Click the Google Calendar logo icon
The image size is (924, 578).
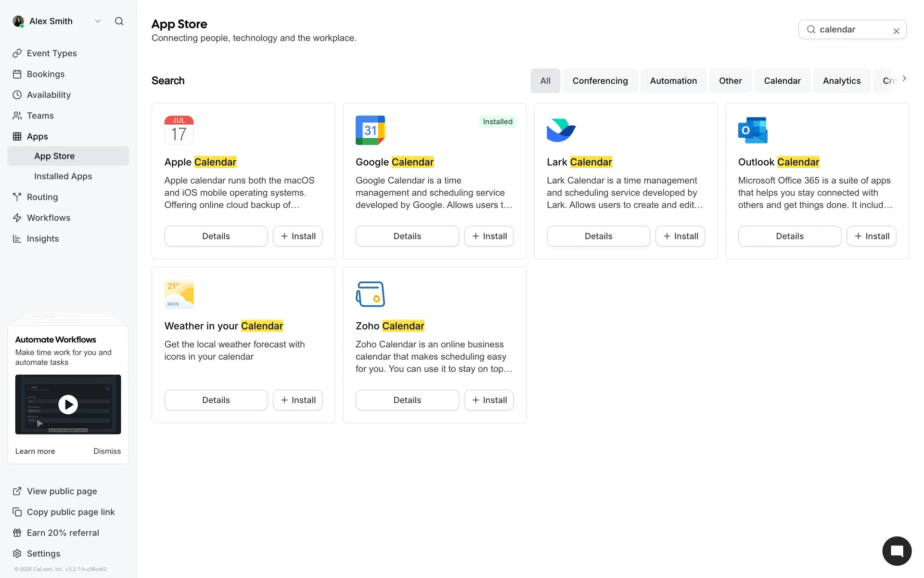[x=370, y=130]
